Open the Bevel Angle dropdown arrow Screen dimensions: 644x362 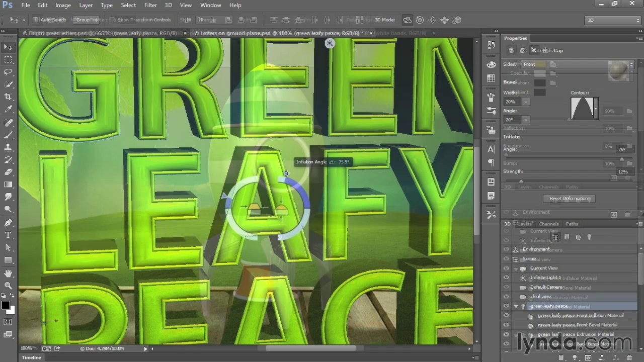pyautogui.click(x=526, y=120)
